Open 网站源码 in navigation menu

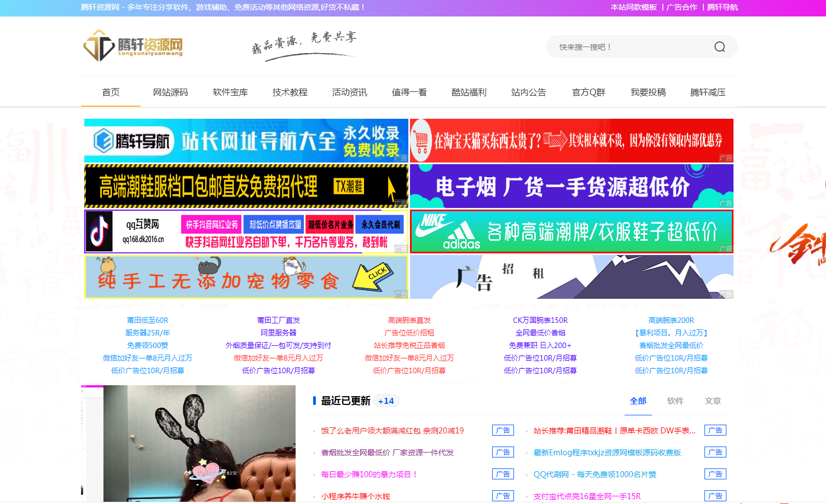[x=170, y=92]
